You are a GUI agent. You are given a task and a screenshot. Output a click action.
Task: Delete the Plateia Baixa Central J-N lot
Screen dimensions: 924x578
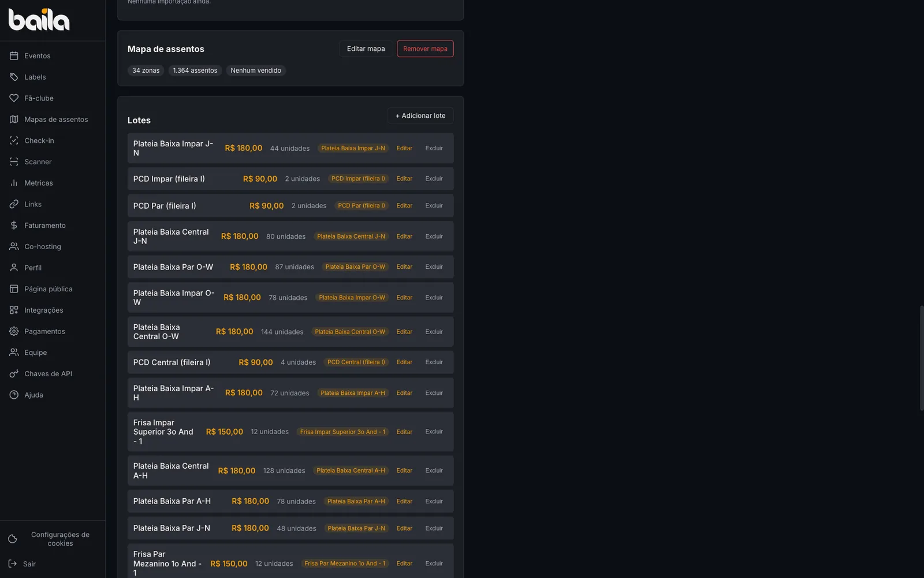click(434, 236)
